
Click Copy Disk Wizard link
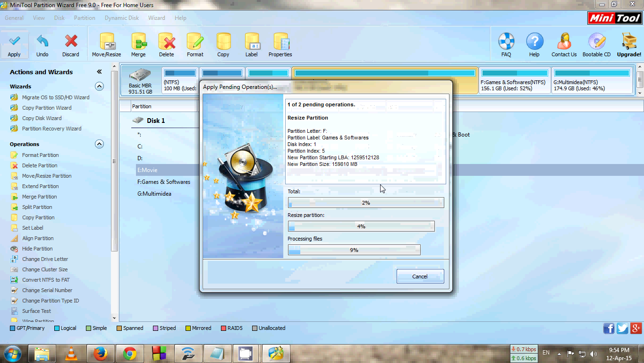[x=42, y=118]
